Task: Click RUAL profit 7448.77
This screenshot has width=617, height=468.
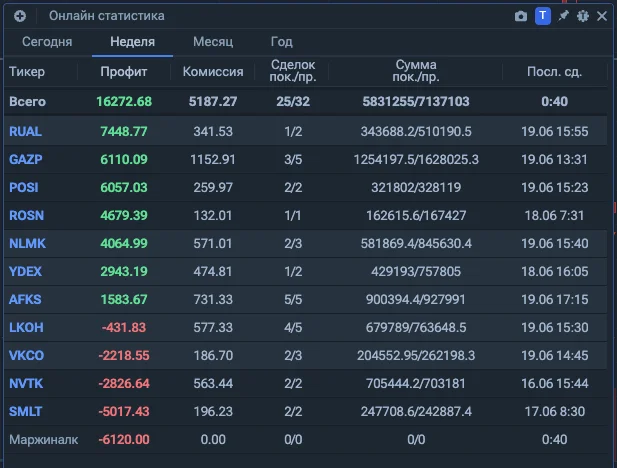Action: click(x=124, y=131)
